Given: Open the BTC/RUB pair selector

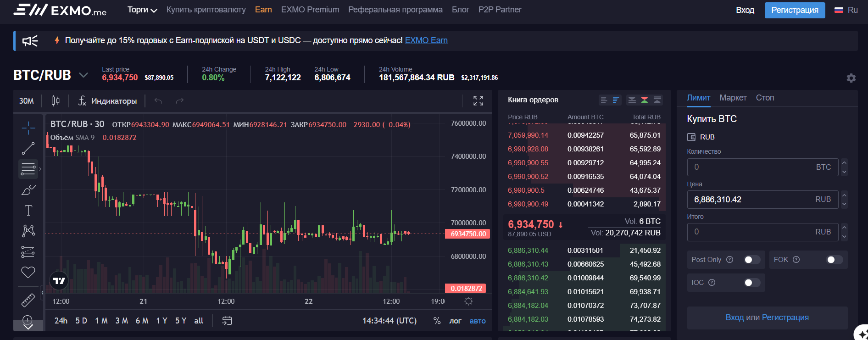Looking at the screenshot, I should (x=50, y=75).
